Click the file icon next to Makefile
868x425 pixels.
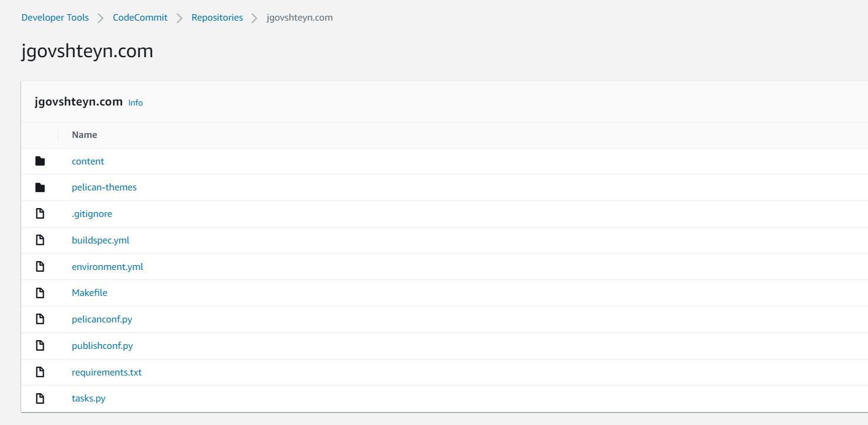tap(40, 292)
